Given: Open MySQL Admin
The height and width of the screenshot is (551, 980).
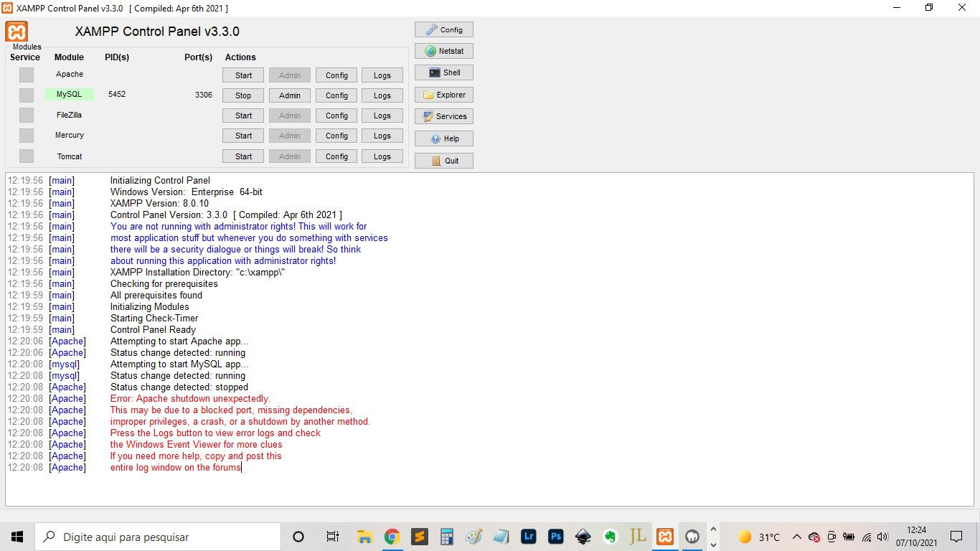Looking at the screenshot, I should coord(290,95).
